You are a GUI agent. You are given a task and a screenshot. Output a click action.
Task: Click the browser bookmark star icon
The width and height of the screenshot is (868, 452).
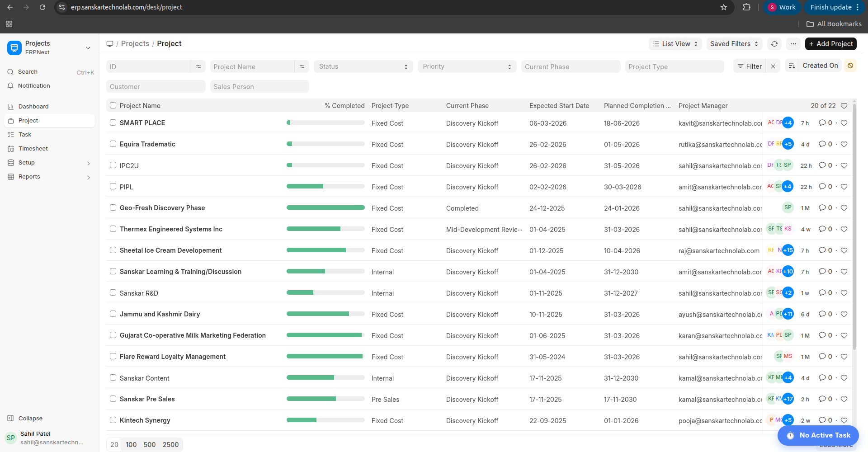click(724, 7)
